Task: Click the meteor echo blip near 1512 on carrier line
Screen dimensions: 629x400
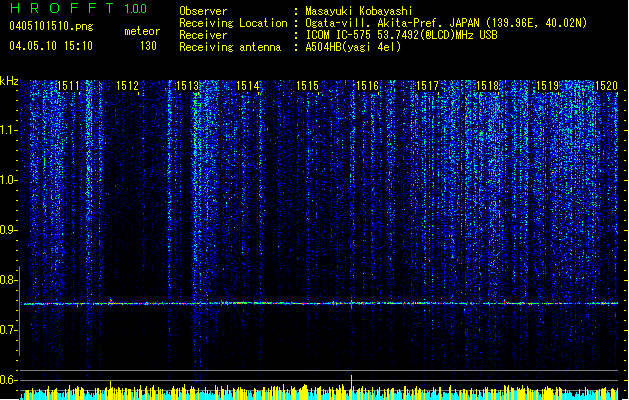Action: pyautogui.click(x=111, y=302)
